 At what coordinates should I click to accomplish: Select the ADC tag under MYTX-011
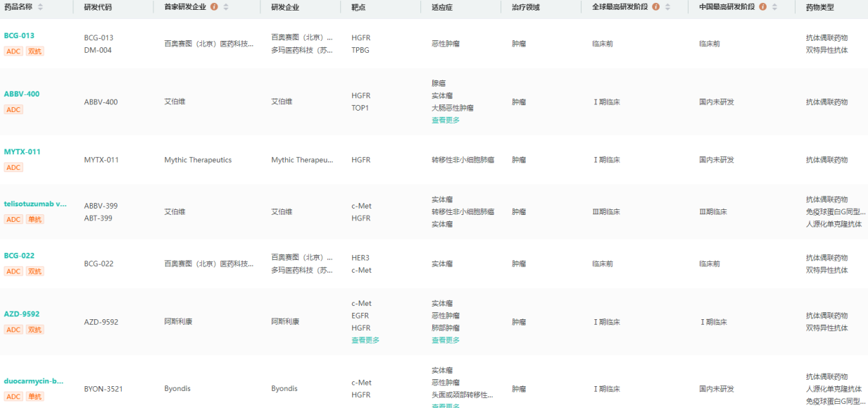click(x=13, y=168)
